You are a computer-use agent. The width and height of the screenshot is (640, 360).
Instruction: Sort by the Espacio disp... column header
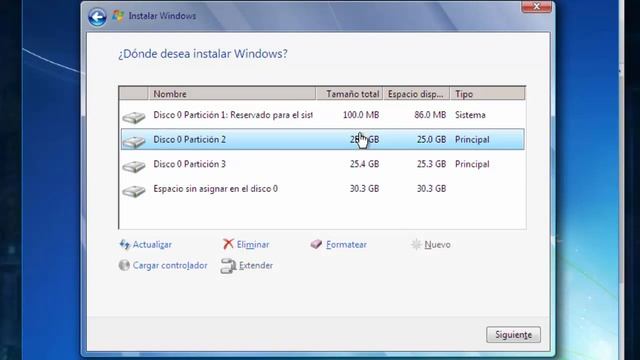(x=416, y=94)
